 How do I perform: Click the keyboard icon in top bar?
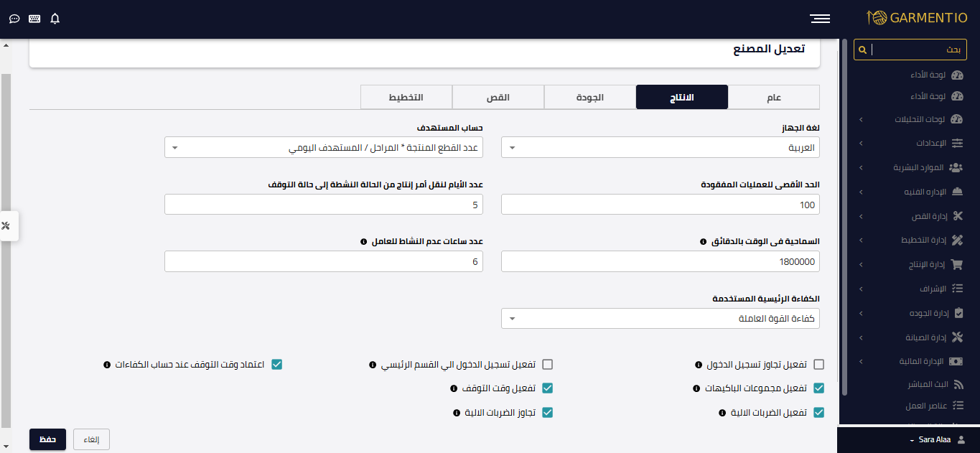click(x=34, y=19)
